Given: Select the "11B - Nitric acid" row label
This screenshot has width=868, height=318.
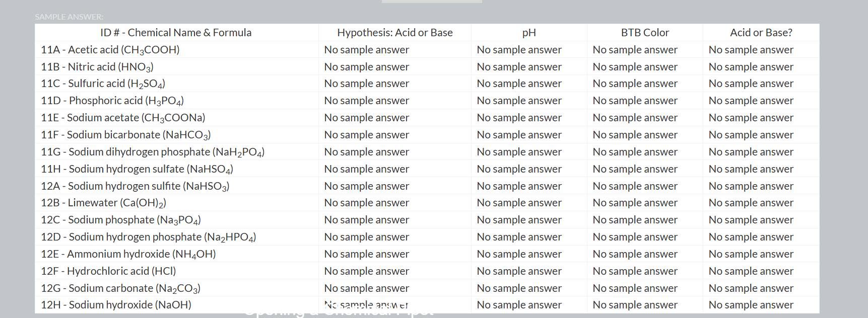Looking at the screenshot, I should tap(97, 67).
